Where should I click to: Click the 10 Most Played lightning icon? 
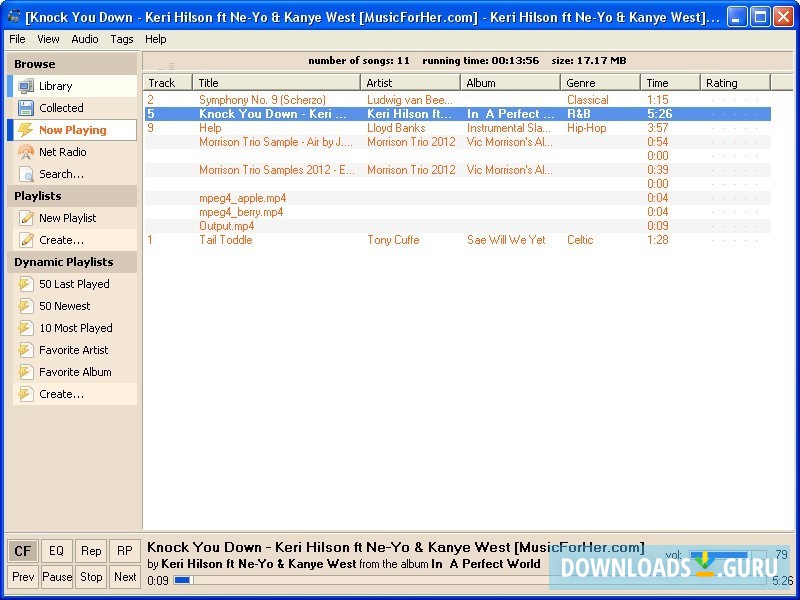coord(26,328)
